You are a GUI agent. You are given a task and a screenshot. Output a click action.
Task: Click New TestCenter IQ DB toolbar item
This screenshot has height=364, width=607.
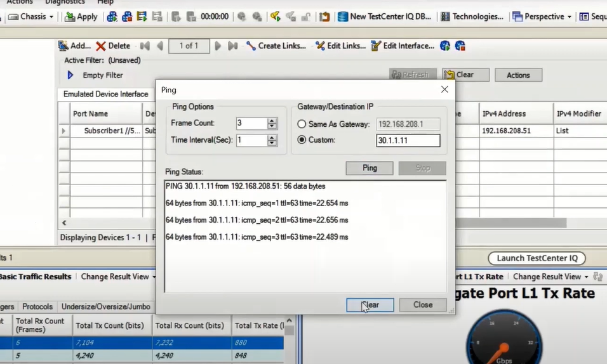coord(384,16)
